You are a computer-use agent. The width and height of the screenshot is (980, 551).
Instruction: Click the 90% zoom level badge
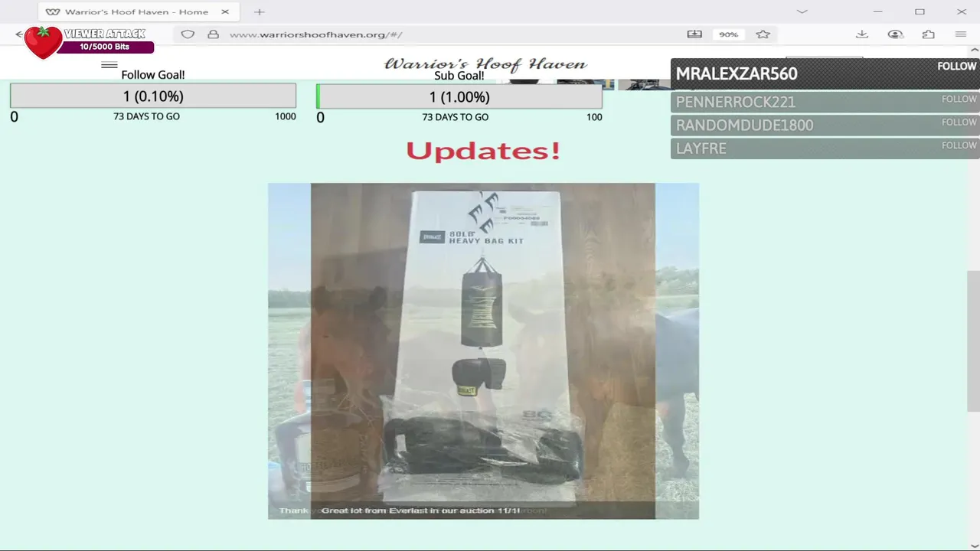(728, 34)
